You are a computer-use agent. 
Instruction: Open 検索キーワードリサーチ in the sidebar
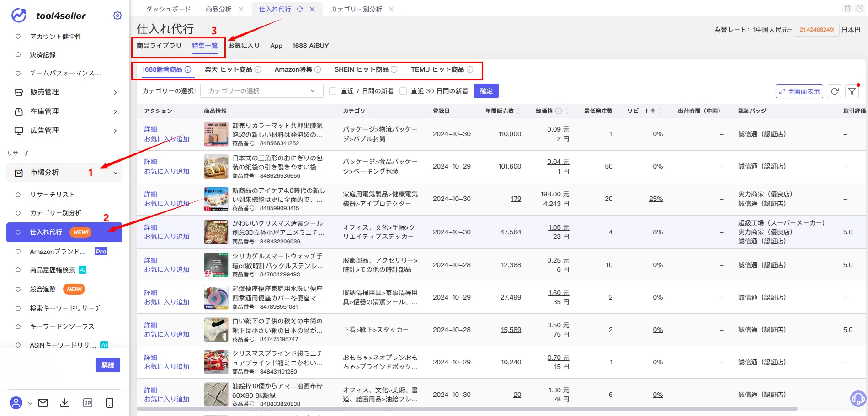tap(65, 308)
